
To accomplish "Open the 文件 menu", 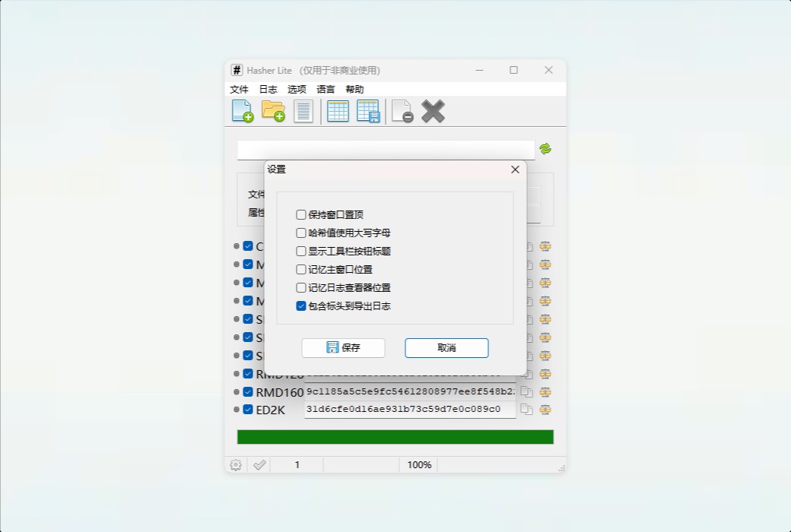I will pos(239,89).
